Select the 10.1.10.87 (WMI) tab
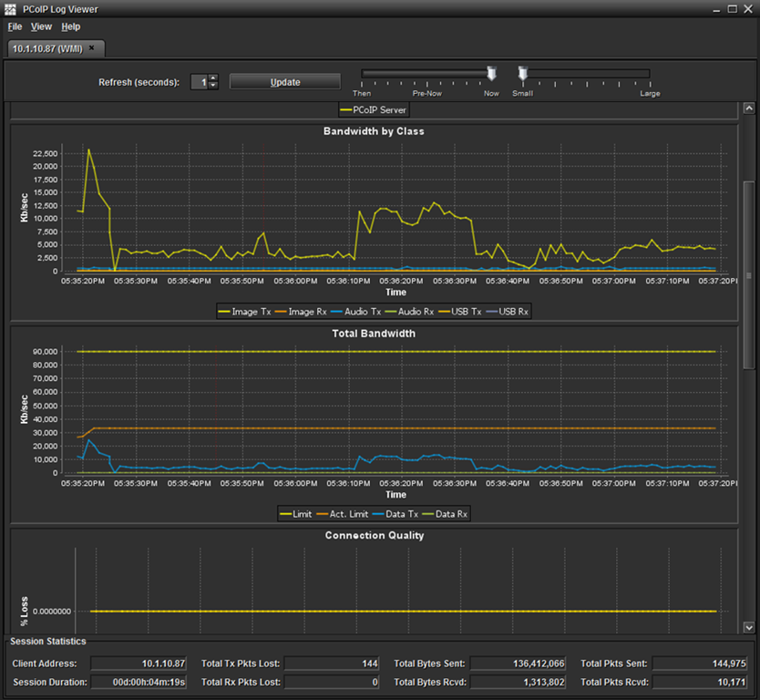The width and height of the screenshot is (760, 700). coord(47,48)
